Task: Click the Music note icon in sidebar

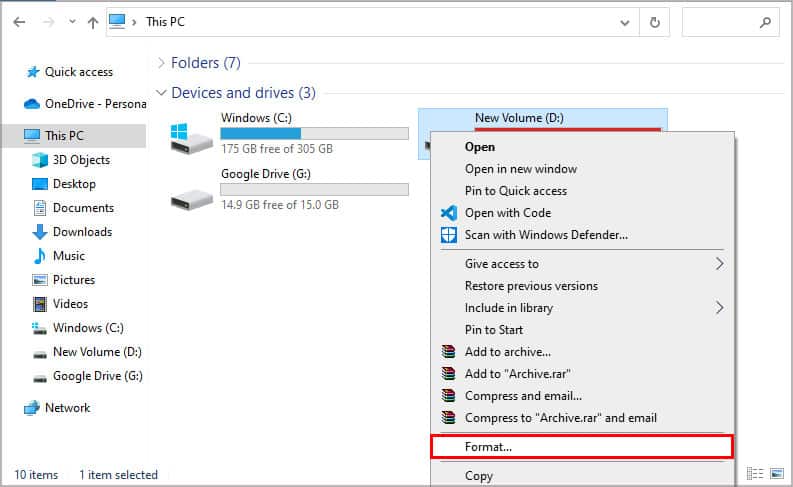Action: (40, 256)
